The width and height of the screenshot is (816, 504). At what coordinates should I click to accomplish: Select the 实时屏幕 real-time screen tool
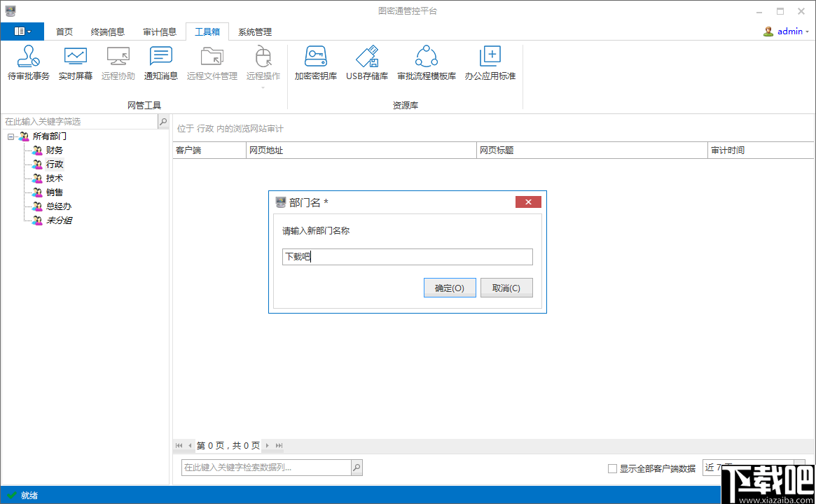(75, 63)
